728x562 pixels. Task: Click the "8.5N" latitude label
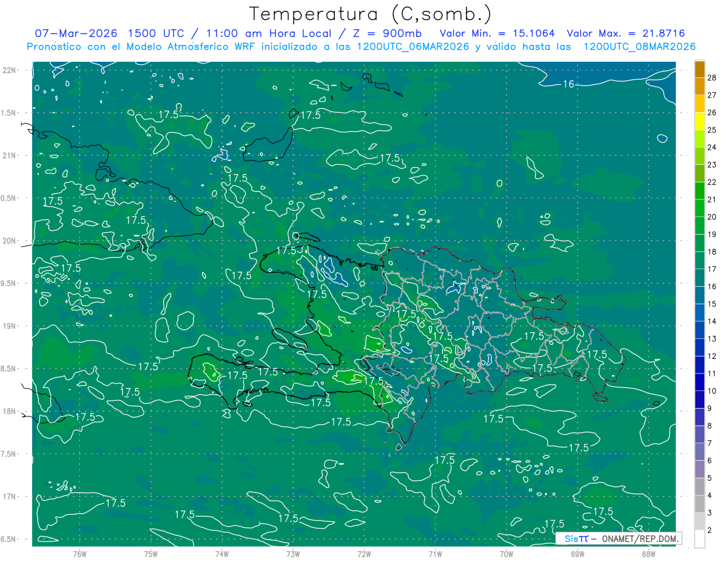[9, 369]
